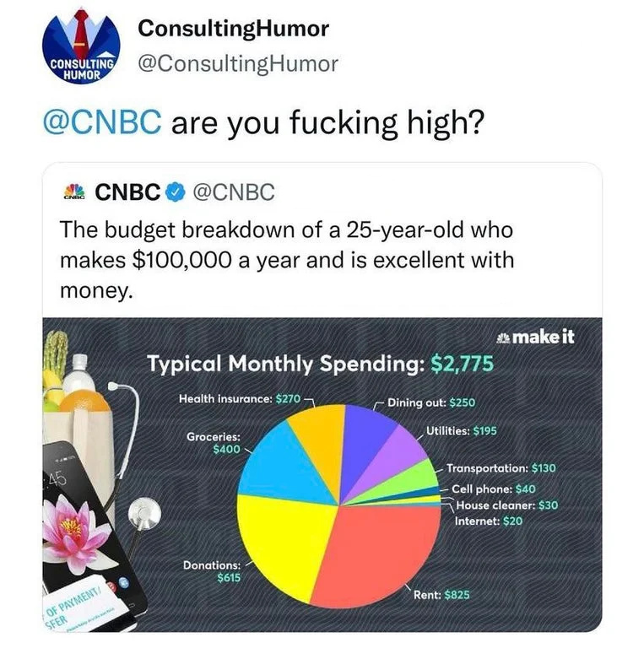Click the Typical Monthly Spending title

pyautogui.click(x=320, y=364)
